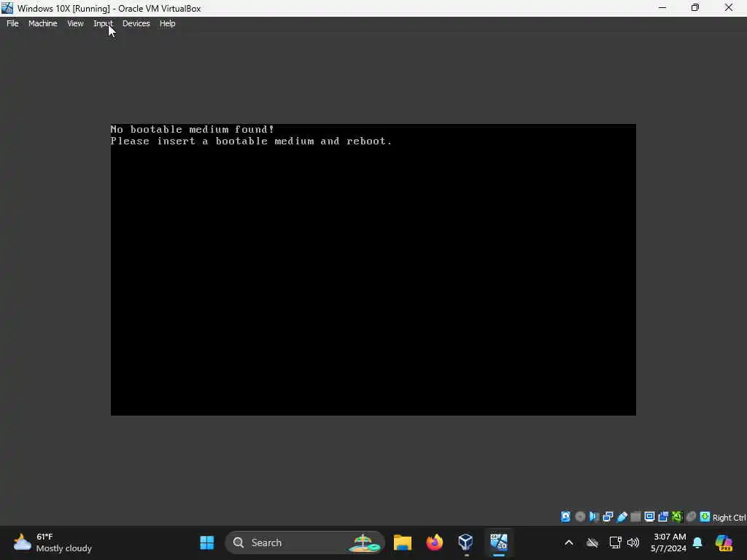The height and width of the screenshot is (560, 747).
Task: Open the network status tray icon
Action: coord(616,542)
